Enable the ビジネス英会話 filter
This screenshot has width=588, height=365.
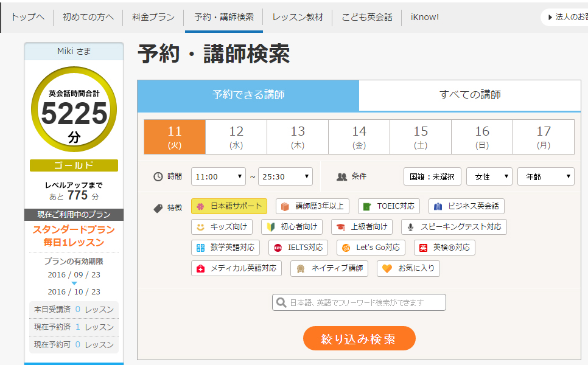(466, 206)
